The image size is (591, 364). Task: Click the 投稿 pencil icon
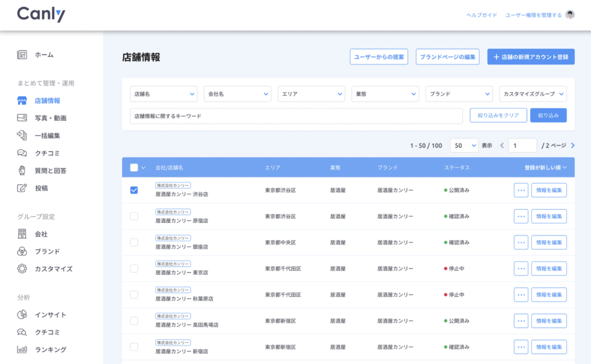(x=22, y=188)
